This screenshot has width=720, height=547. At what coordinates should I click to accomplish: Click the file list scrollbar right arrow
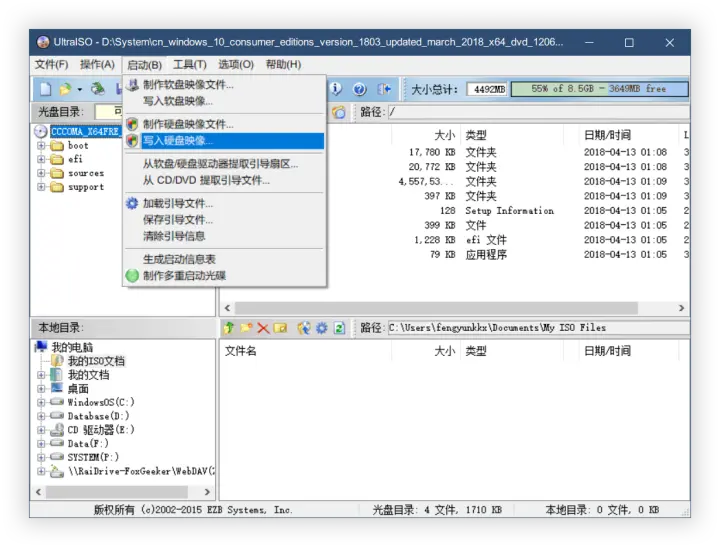click(x=681, y=308)
